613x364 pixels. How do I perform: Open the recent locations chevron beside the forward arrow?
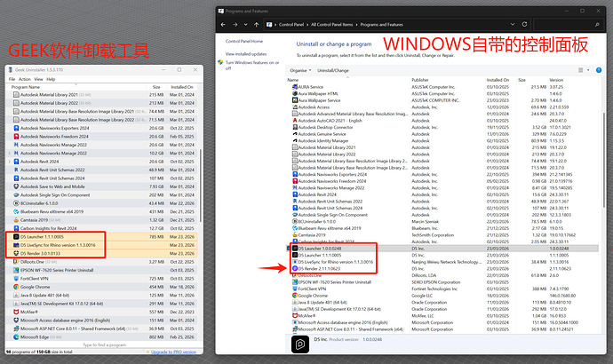pos(245,24)
